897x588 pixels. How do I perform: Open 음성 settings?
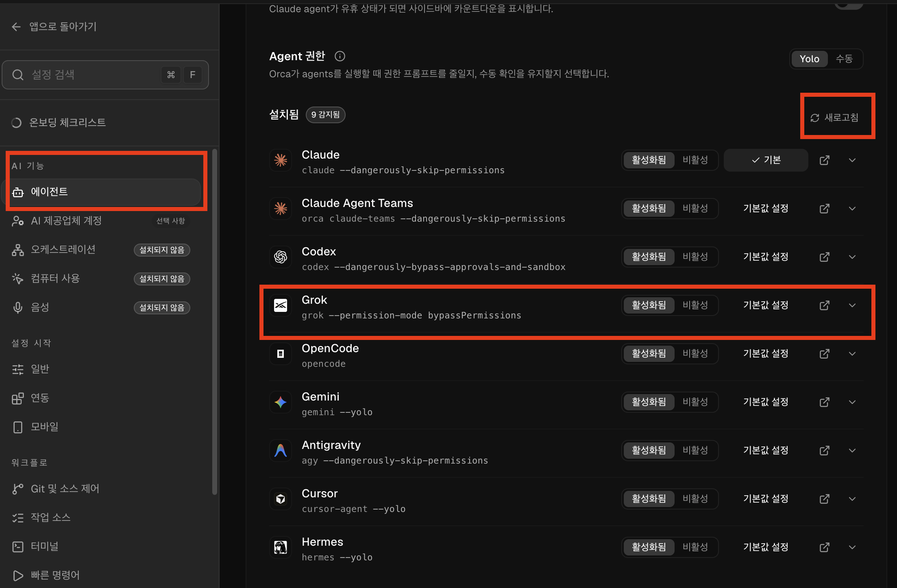[102, 307]
